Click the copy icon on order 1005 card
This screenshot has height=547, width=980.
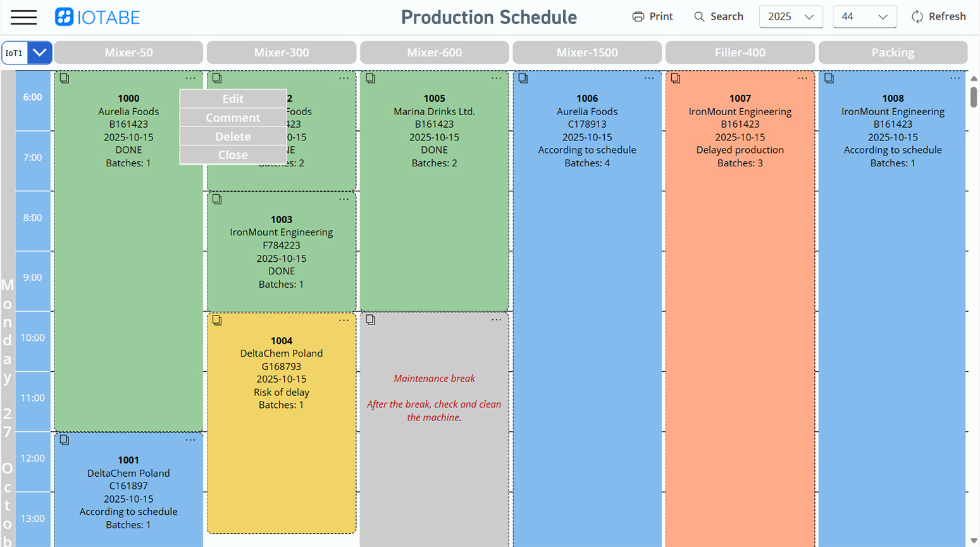pos(370,78)
